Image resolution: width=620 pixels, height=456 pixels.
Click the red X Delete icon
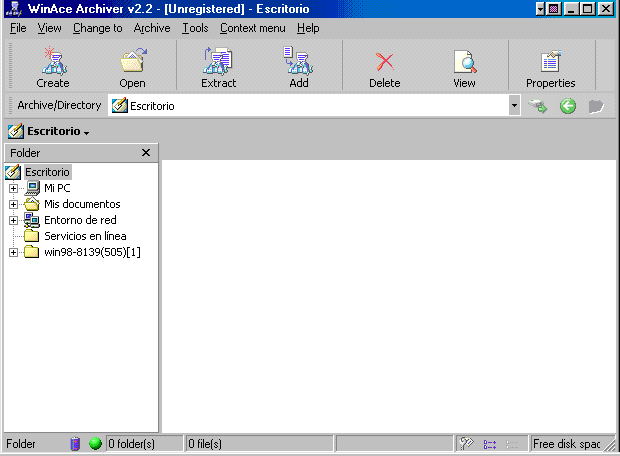point(384,62)
